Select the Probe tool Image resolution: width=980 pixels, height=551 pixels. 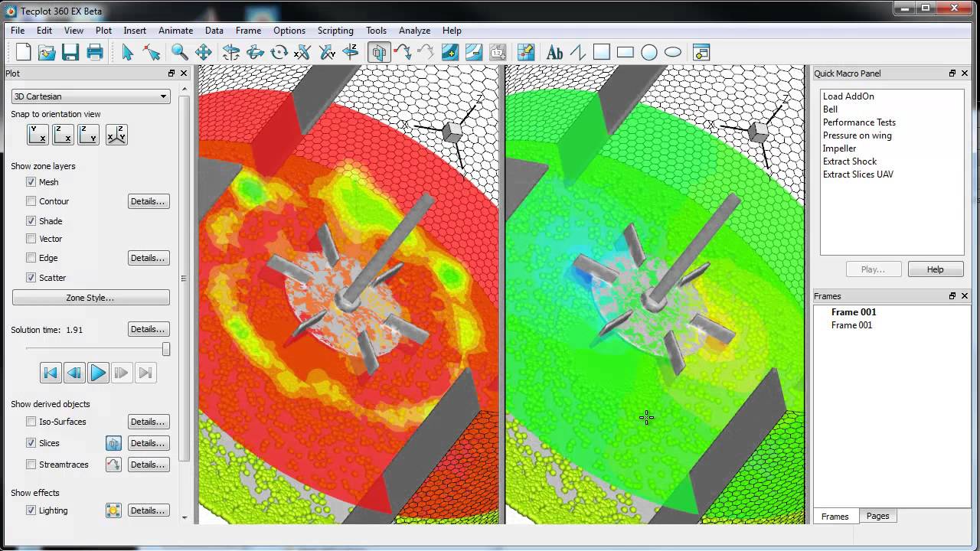tap(525, 52)
